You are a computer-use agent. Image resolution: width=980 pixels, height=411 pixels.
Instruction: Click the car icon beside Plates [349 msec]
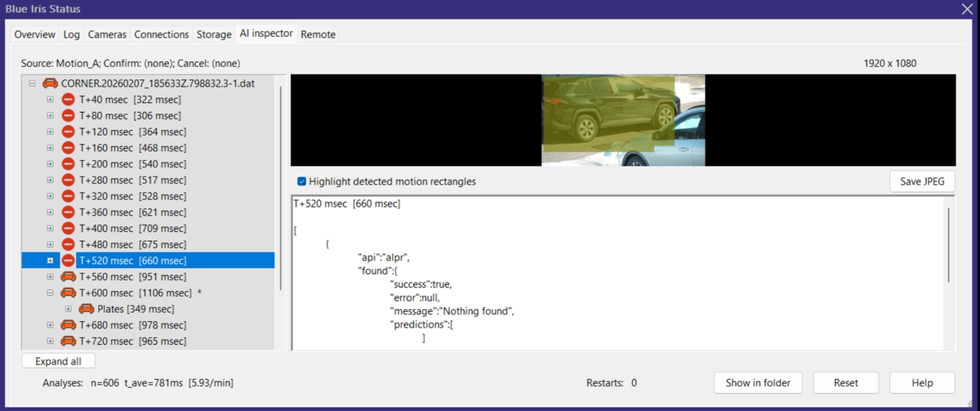click(86, 309)
